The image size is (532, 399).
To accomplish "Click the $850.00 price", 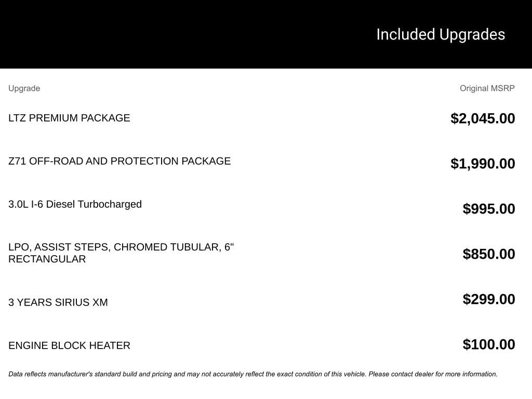I will [x=489, y=254].
